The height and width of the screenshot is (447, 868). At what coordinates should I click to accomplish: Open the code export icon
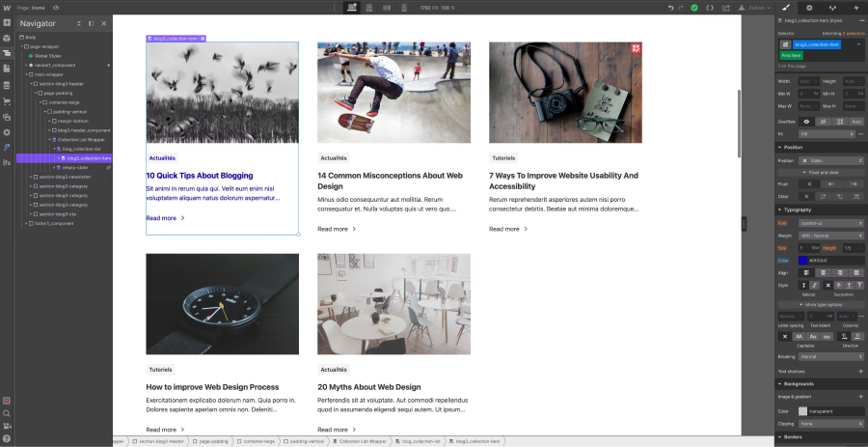(x=710, y=8)
